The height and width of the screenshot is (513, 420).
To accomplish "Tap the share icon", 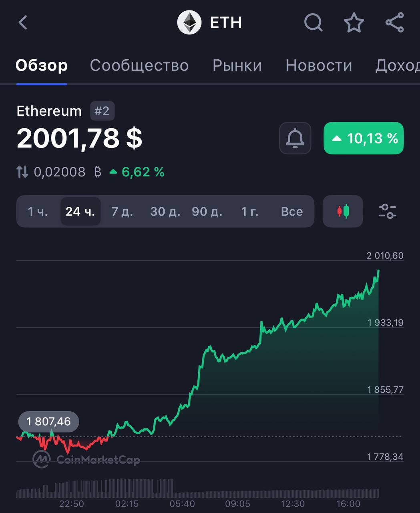I will coord(395,22).
